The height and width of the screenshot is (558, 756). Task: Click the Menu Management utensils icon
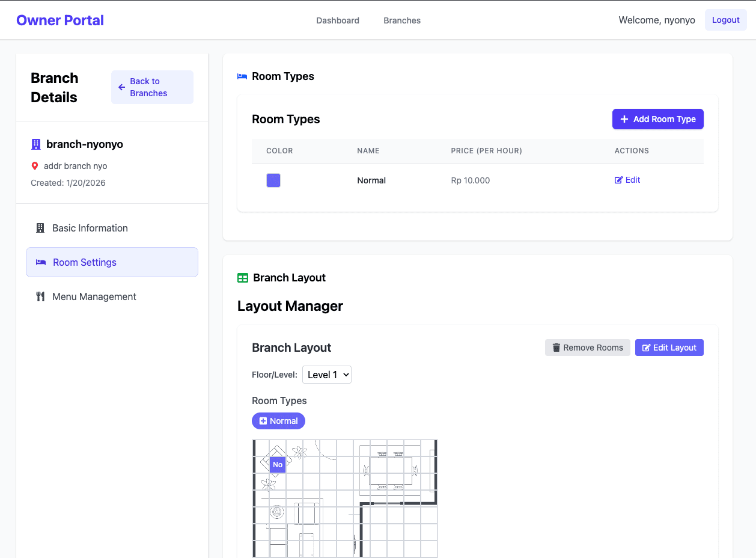coord(40,296)
